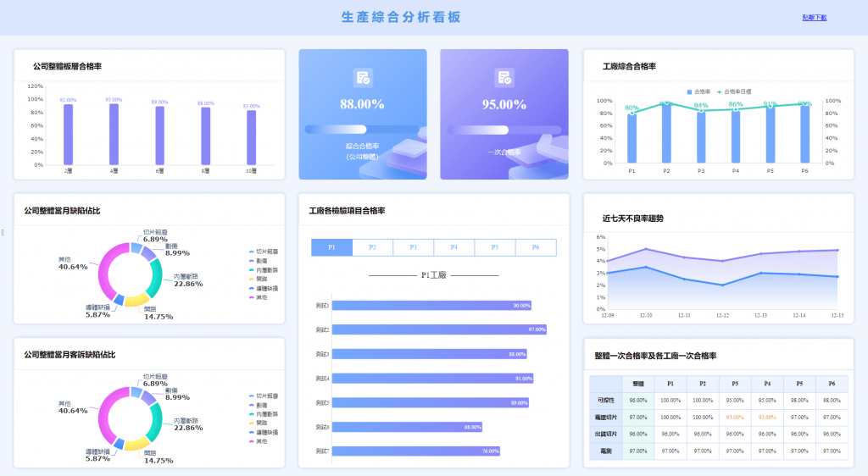Viewport: 868px width, 476px height.
Task: Click the document icon above 88.00%
Action: [363, 78]
